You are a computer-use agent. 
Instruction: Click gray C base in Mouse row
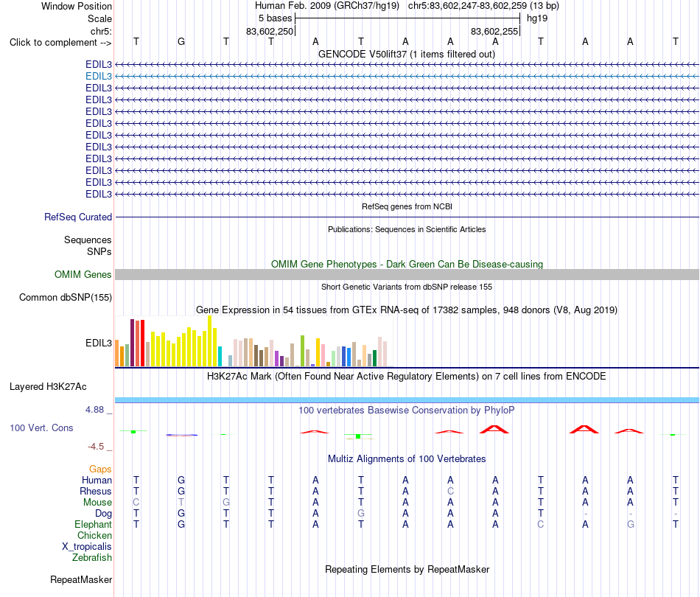136,503
